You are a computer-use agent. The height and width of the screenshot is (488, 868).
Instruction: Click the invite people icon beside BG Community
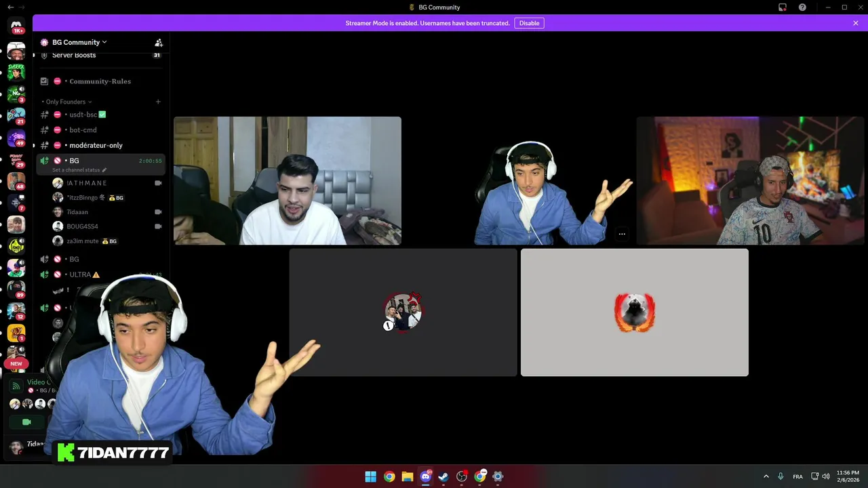click(159, 42)
